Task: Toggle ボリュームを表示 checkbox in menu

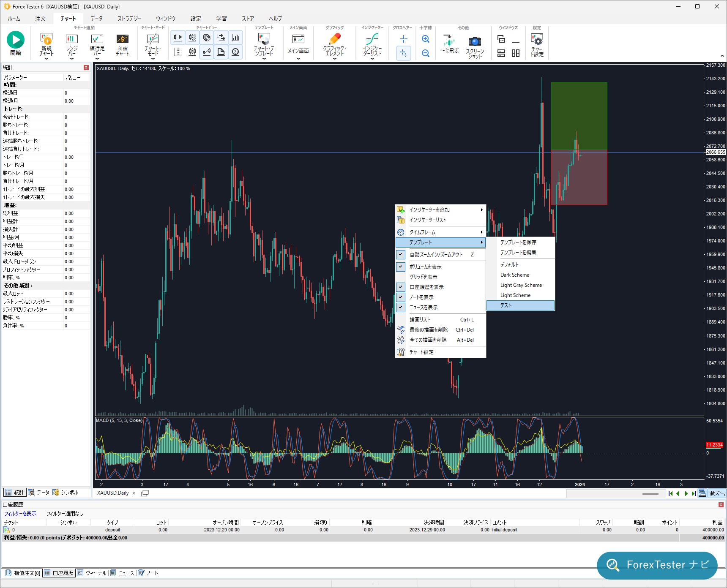Action: pyautogui.click(x=401, y=267)
